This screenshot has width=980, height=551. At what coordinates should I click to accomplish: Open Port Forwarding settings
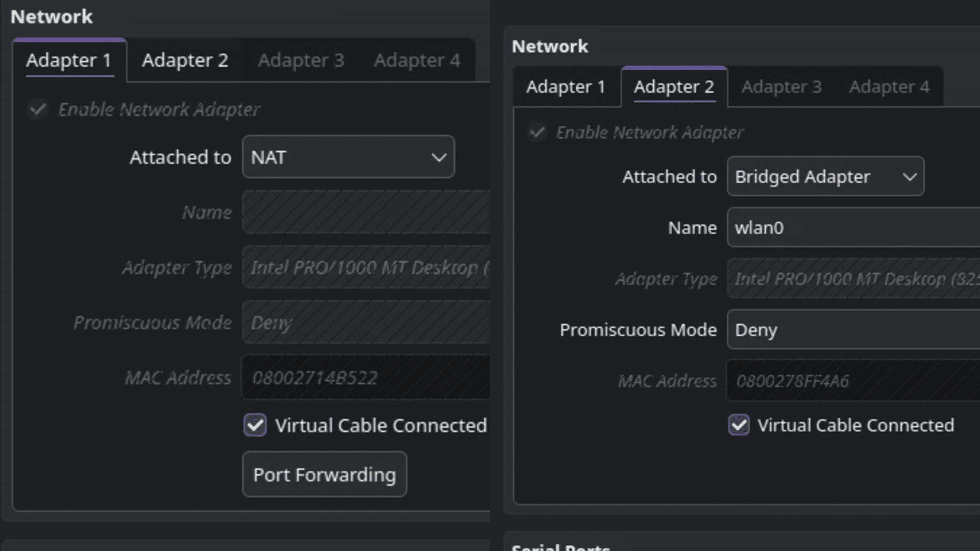point(325,474)
